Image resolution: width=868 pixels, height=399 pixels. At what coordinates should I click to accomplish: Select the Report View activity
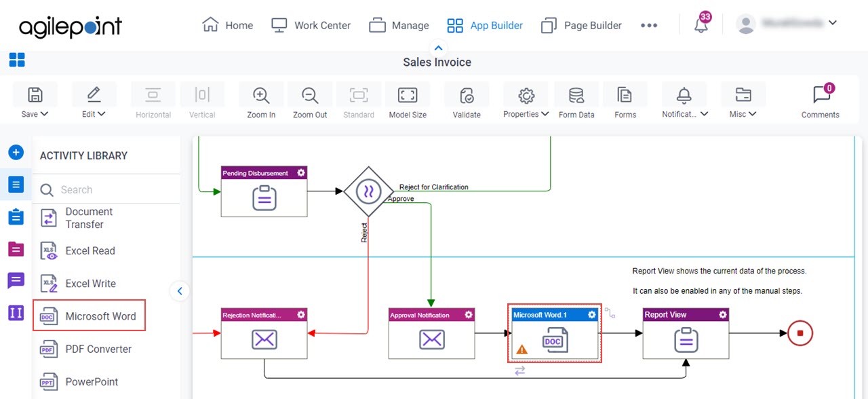(686, 334)
